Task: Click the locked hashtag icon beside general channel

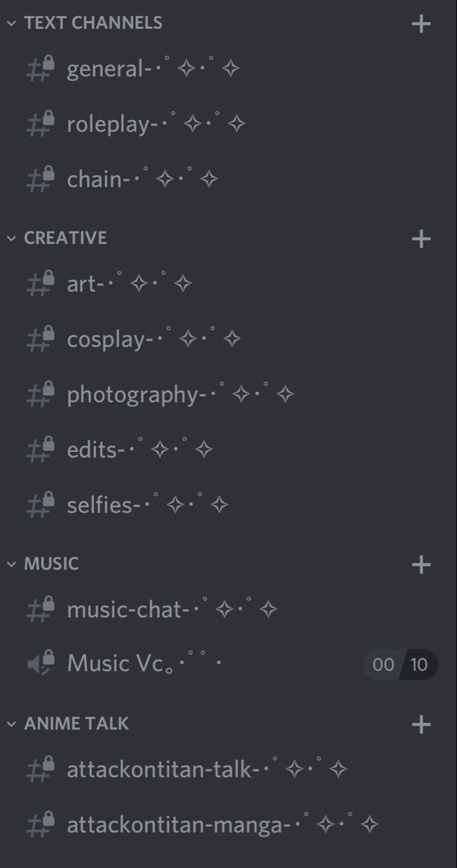Action: 40,69
